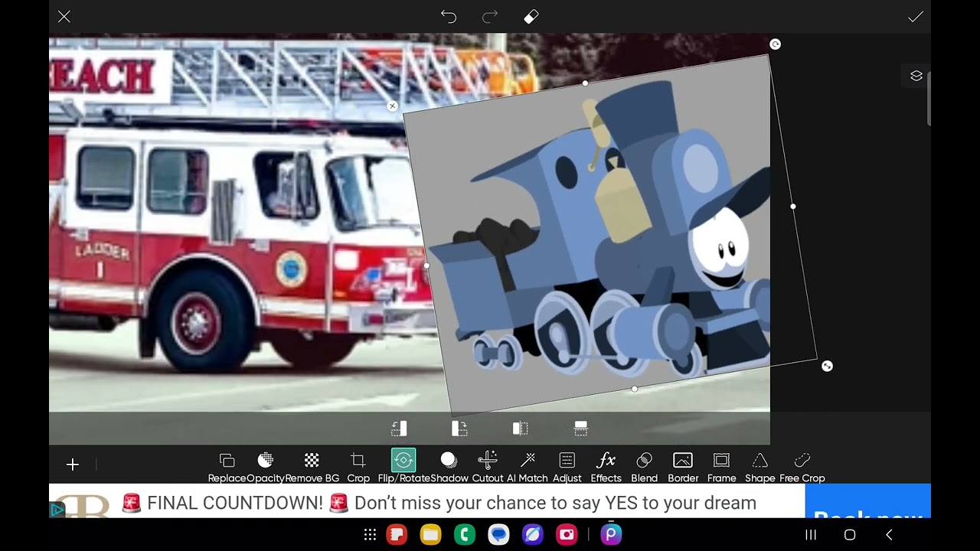Delete the train sticker via its X handle
The height and width of the screenshot is (551, 980).
click(x=393, y=106)
